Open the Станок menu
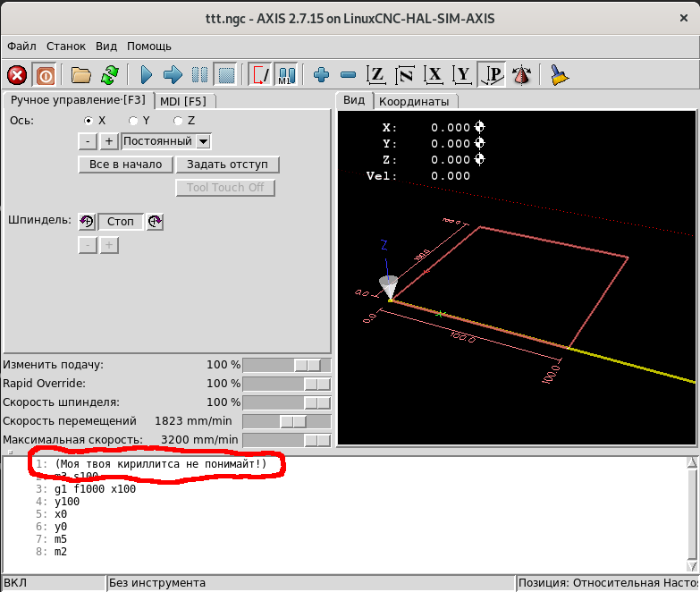Image resolution: width=700 pixels, height=592 pixels. tap(66, 46)
